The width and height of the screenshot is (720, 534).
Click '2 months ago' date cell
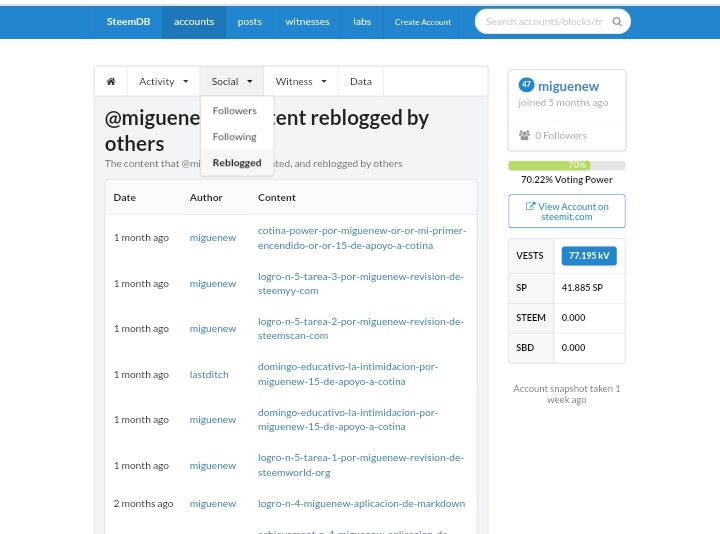[143, 504]
